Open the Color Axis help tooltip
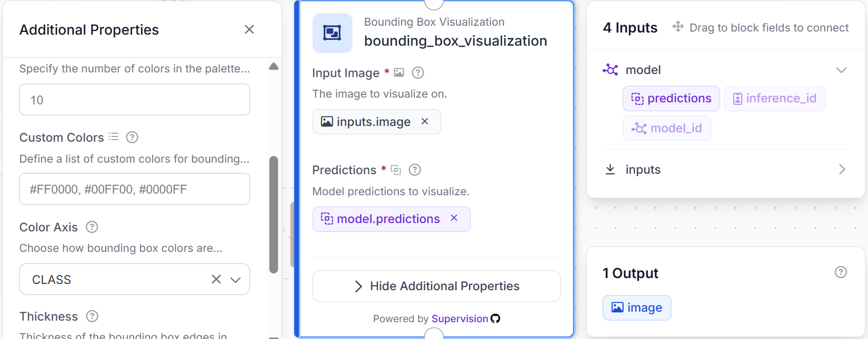Screen dimensions: 868x339 click(x=92, y=227)
